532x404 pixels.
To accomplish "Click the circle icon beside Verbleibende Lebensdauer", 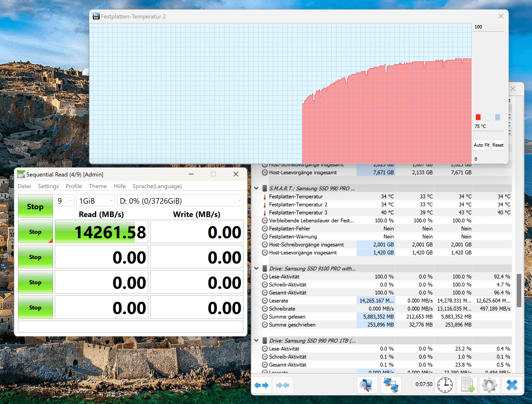I will click(x=265, y=221).
